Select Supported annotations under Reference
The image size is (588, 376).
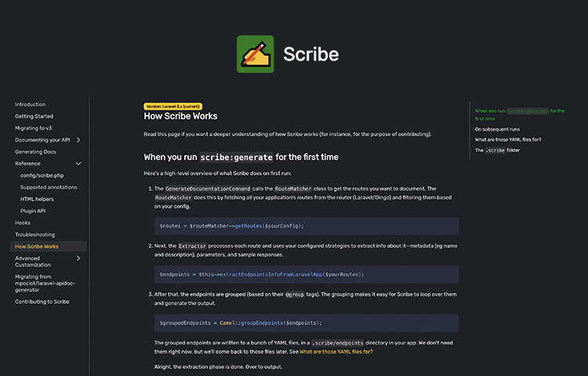pyautogui.click(x=49, y=187)
